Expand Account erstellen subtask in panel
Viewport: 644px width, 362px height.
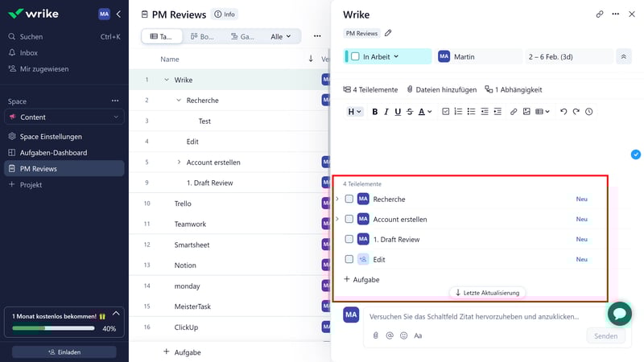coord(337,219)
